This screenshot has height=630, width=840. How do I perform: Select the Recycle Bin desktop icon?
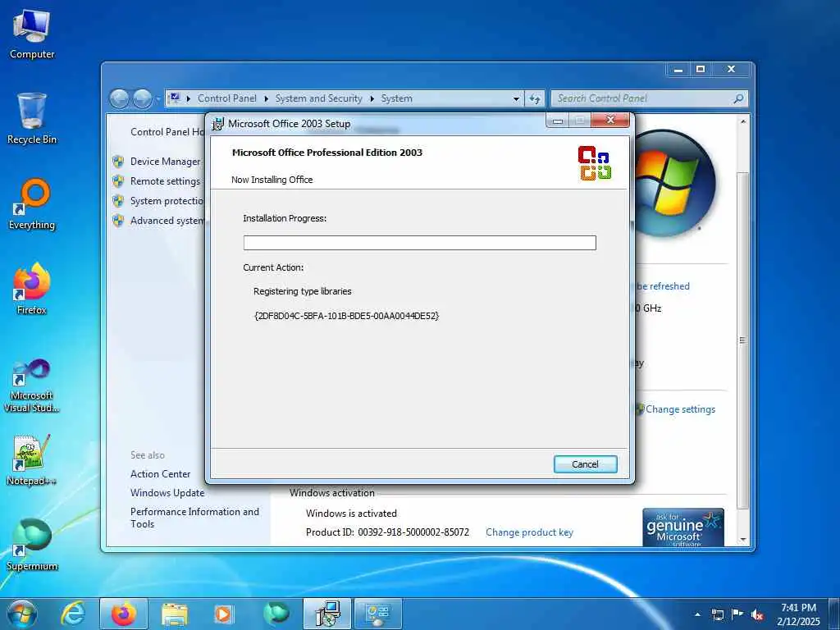tap(32, 119)
